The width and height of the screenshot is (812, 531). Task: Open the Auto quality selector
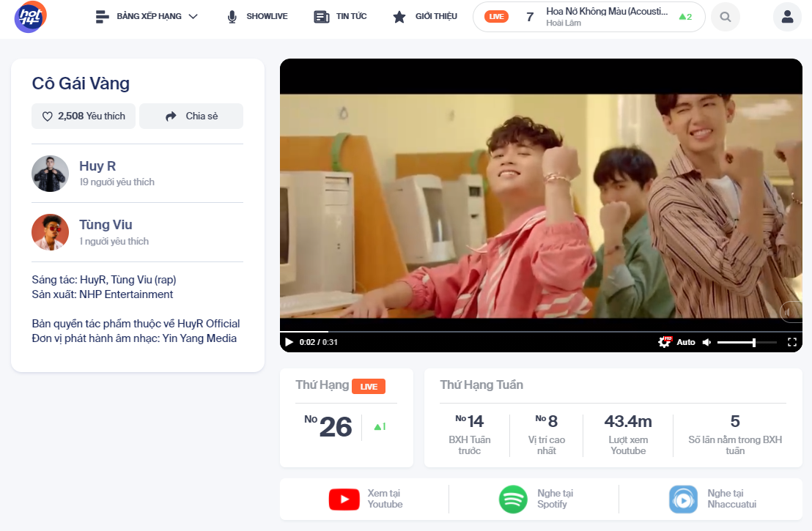(x=686, y=341)
